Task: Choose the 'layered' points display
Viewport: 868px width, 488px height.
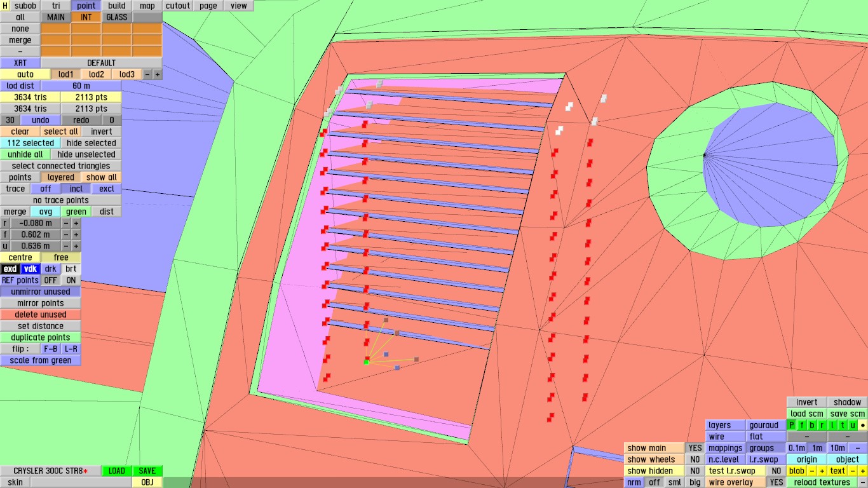Action: pyautogui.click(x=61, y=177)
